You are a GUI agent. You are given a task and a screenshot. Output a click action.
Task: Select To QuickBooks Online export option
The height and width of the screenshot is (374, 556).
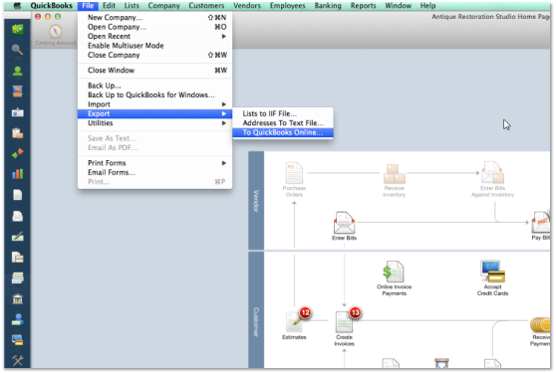283,132
